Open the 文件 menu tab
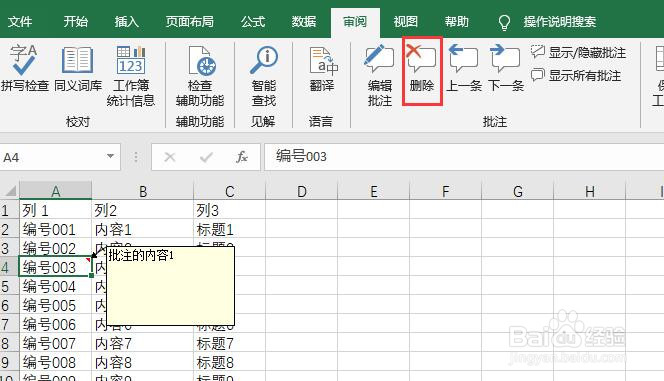Screen dimensions: 664x381 click(x=19, y=21)
